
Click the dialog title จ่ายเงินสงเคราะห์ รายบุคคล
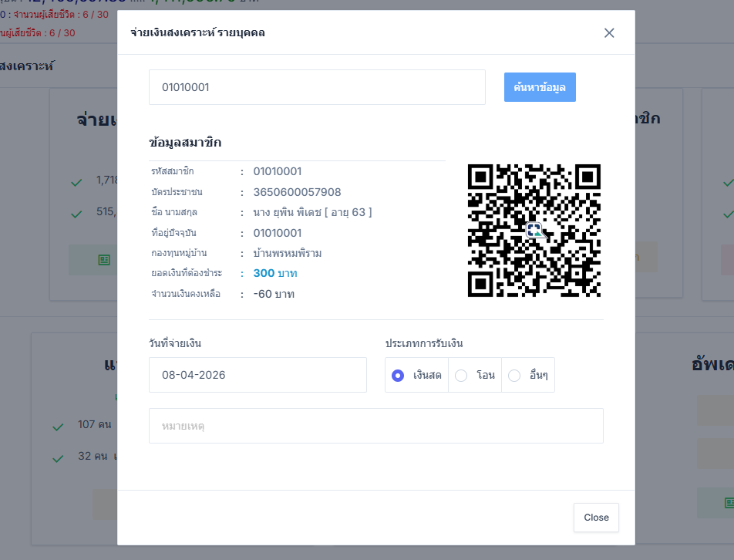coord(197,32)
